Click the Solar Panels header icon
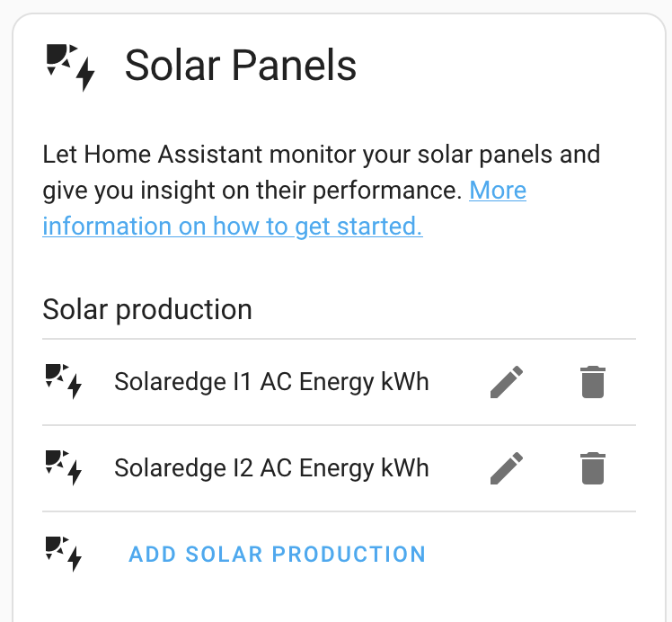The height and width of the screenshot is (622, 672). (70, 67)
